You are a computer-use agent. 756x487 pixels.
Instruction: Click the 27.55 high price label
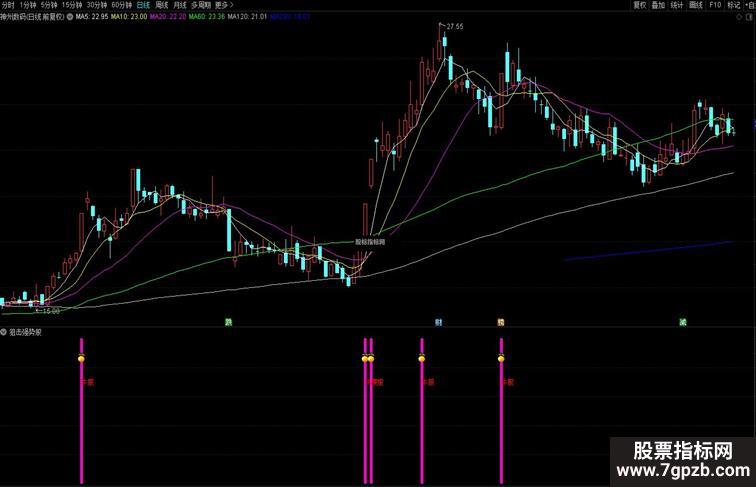[455, 27]
